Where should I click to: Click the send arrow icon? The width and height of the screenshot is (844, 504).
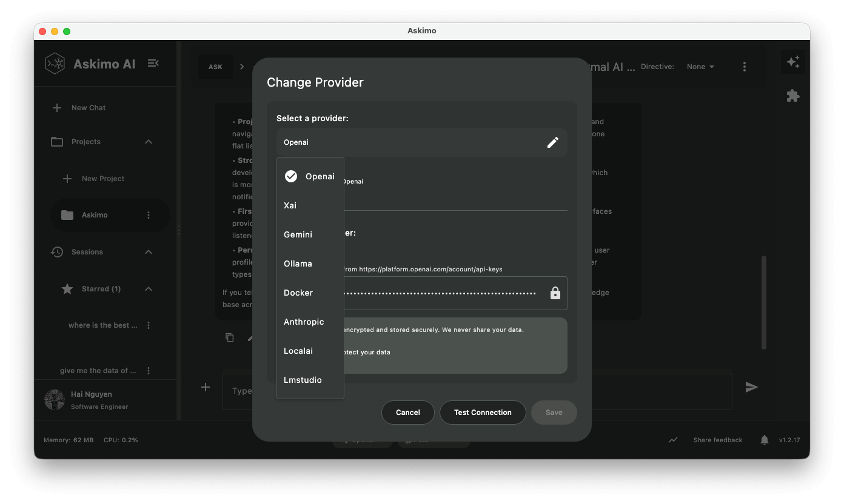coord(752,387)
